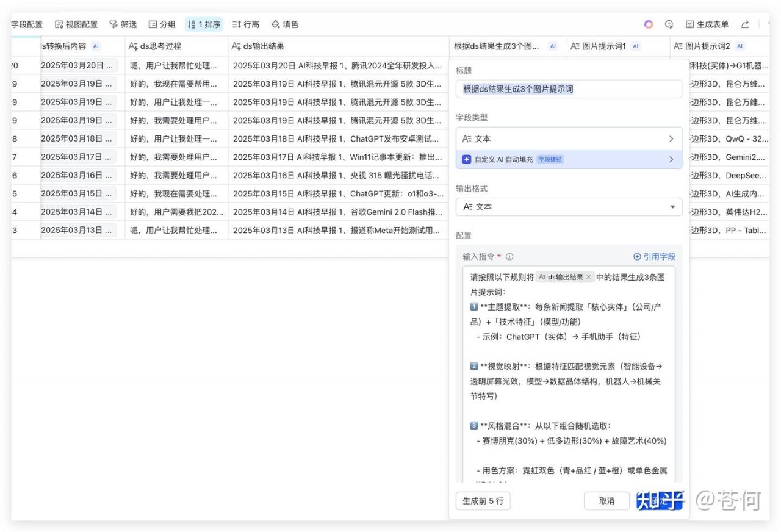Image resolution: width=781 pixels, height=532 pixels.
Task: Edit the 标题 field name input
Action: click(x=569, y=89)
